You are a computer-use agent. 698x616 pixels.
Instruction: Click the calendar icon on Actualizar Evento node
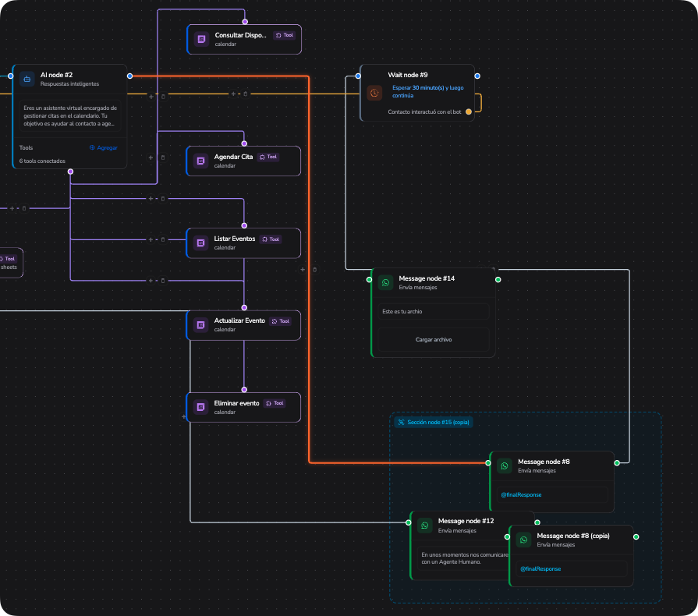(200, 325)
